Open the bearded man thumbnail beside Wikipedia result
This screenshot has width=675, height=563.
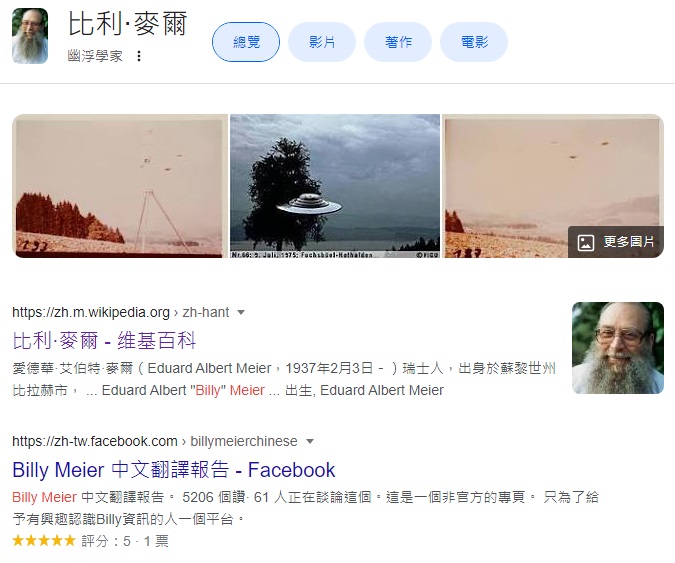click(618, 348)
